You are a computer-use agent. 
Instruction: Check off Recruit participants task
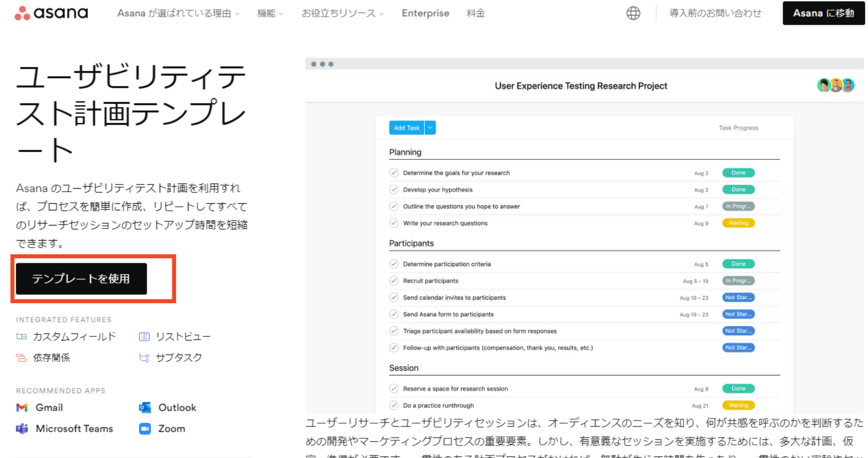pos(394,280)
